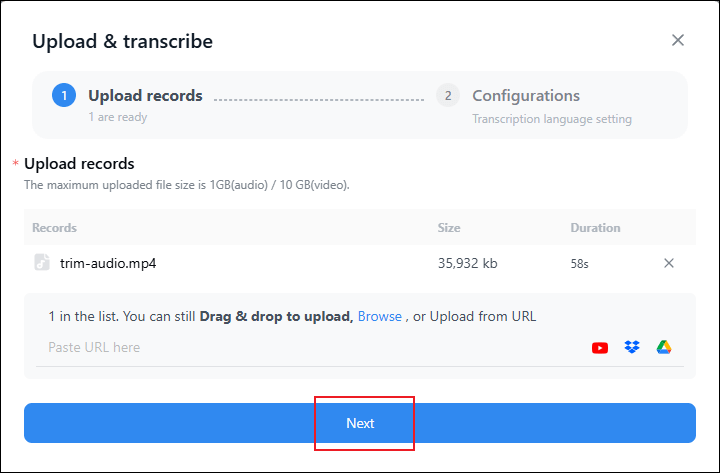Click the 58s duration value
Image resolution: width=720 pixels, height=473 pixels.
point(580,264)
